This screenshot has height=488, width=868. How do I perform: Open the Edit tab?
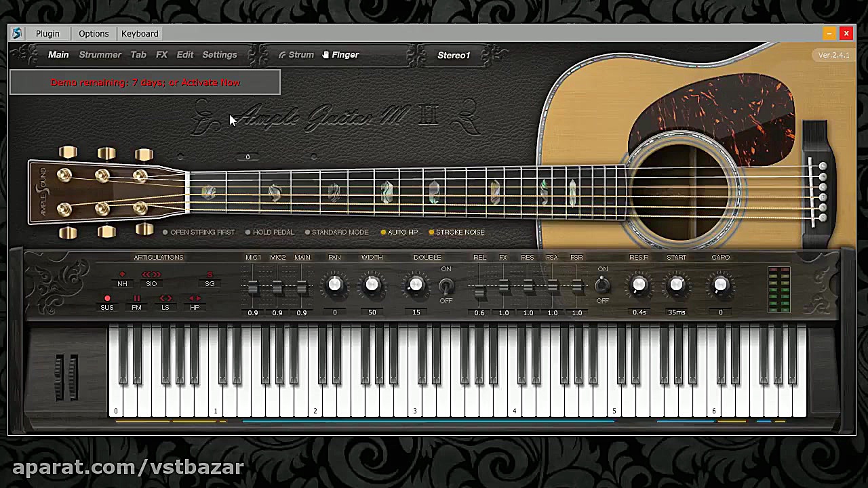185,55
